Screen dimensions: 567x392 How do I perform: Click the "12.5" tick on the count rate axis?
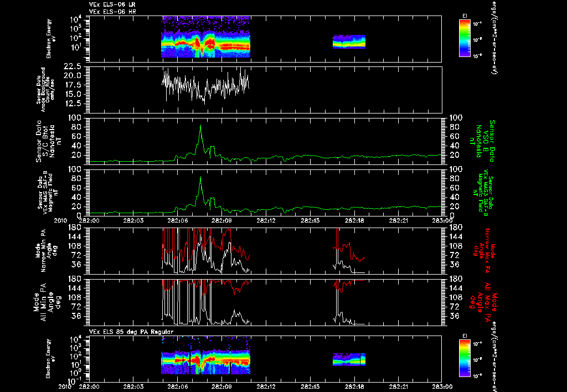click(x=73, y=104)
